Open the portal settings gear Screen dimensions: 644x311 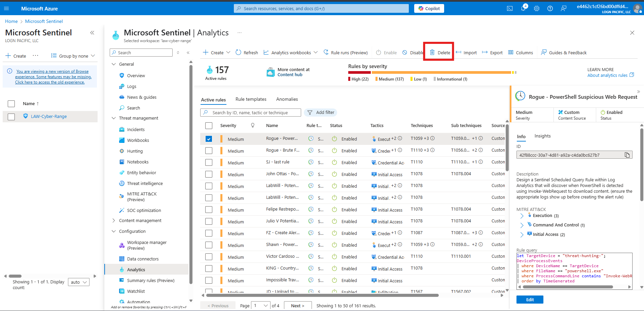click(x=537, y=8)
